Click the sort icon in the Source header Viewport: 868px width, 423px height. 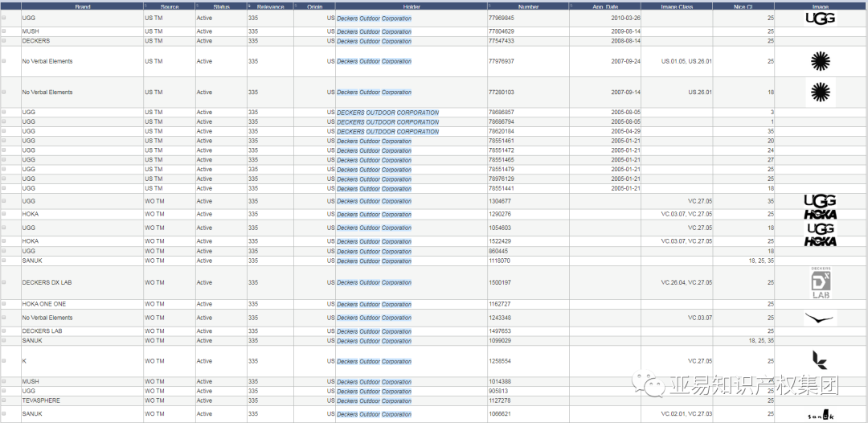147,6
